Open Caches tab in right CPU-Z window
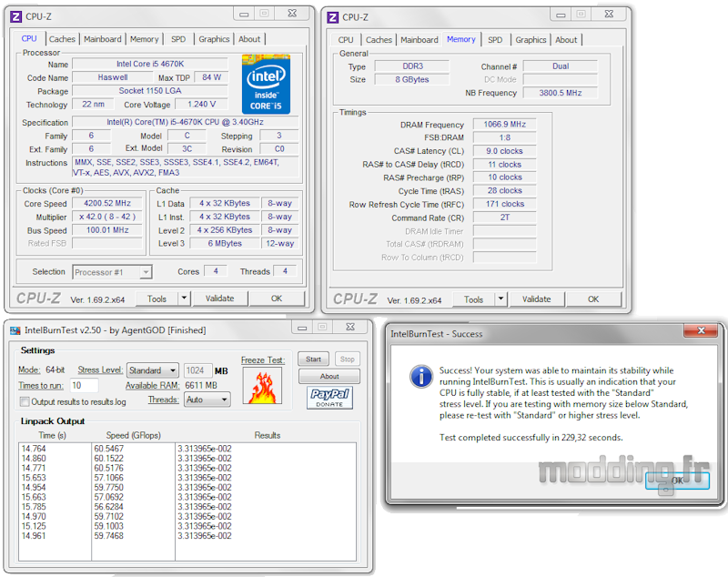The height and width of the screenshot is (577, 728). [379, 40]
